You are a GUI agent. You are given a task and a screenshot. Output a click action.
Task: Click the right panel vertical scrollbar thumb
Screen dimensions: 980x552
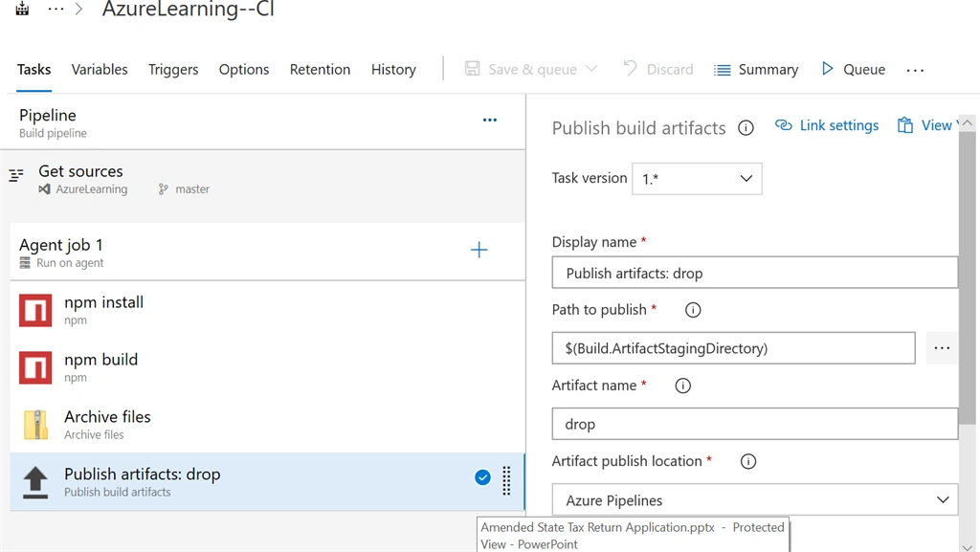[968, 277]
